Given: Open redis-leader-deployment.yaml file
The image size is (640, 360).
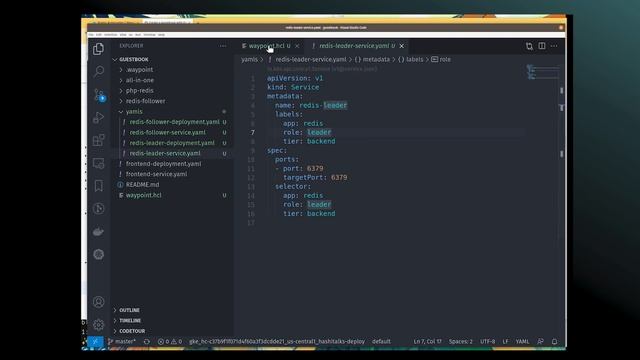Looking at the screenshot, I should tap(172, 143).
